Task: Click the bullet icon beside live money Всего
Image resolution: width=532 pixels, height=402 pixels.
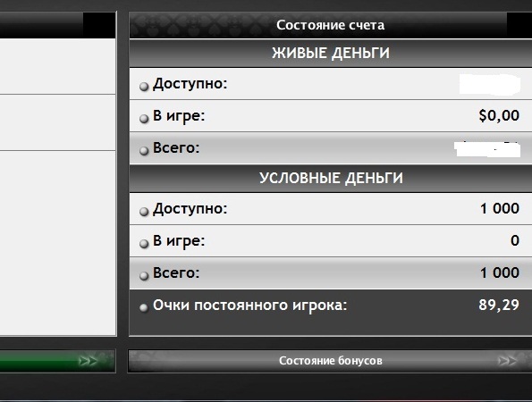Action: click(144, 150)
